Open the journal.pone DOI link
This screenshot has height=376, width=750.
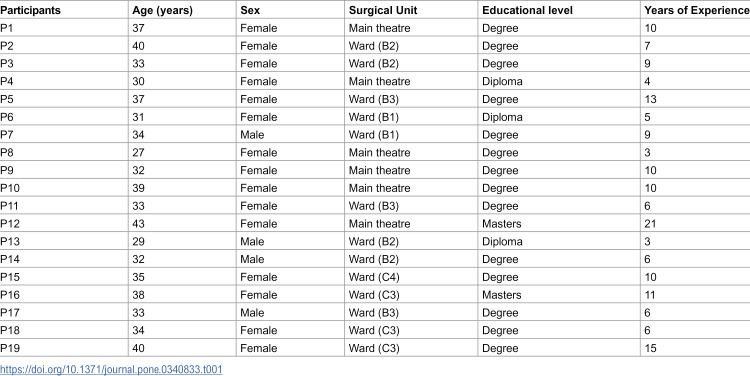[x=111, y=369]
